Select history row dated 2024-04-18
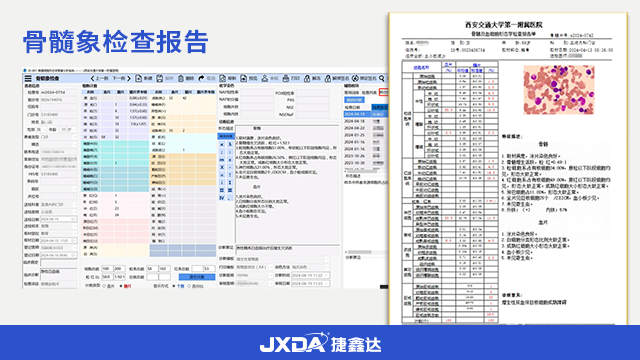640x360 pixels. (x=365, y=121)
